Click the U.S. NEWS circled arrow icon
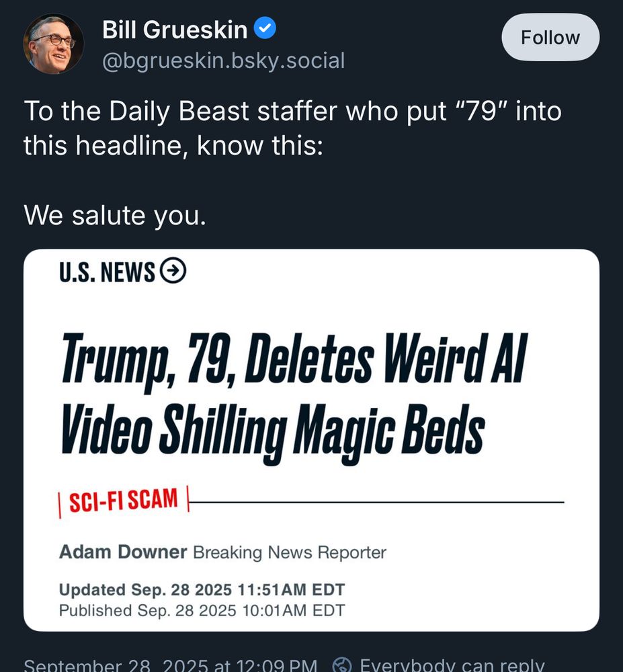The height and width of the screenshot is (672, 623). [x=173, y=271]
